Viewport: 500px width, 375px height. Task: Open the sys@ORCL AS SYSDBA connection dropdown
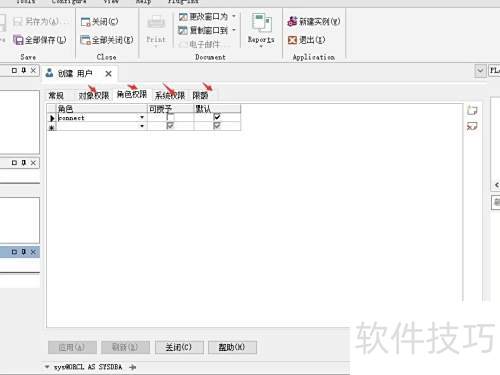[47, 367]
